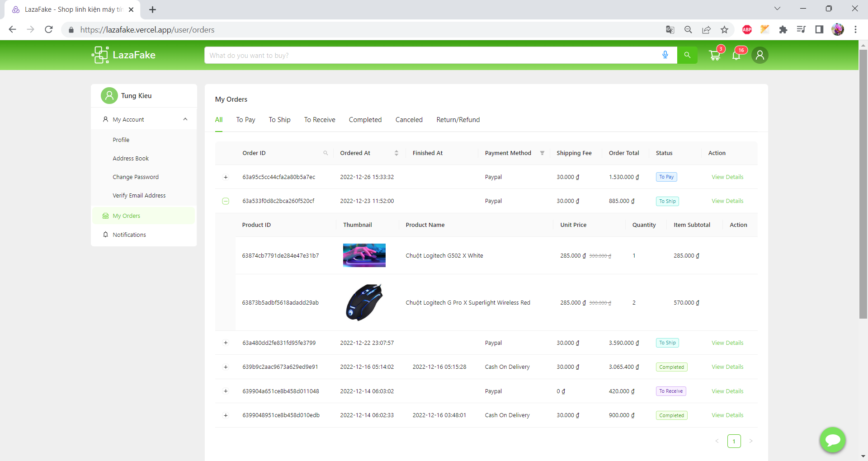Switch to the To Pay tab

coord(245,120)
